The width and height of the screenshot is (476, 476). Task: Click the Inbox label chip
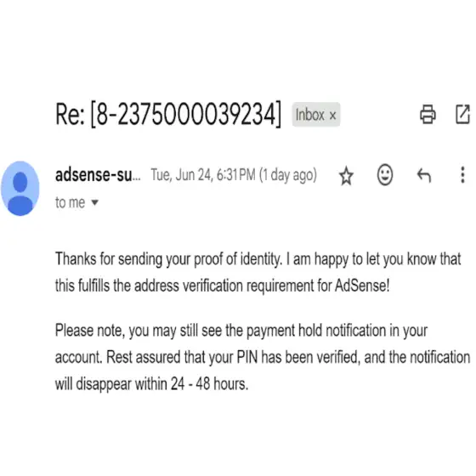(x=315, y=115)
